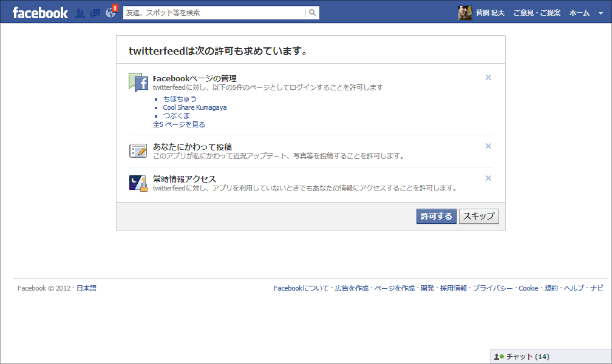Change language via 日本語 link
612x364 pixels.
(x=86, y=288)
